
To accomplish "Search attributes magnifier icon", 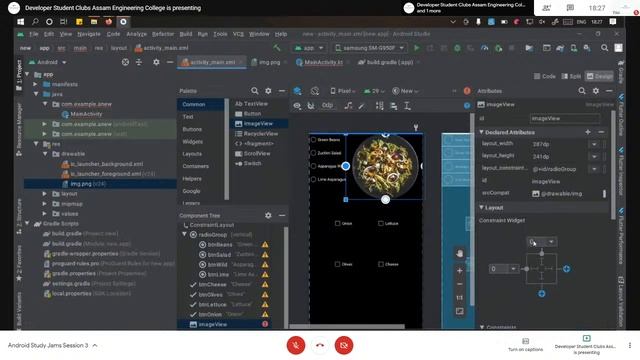I will coord(582,91).
